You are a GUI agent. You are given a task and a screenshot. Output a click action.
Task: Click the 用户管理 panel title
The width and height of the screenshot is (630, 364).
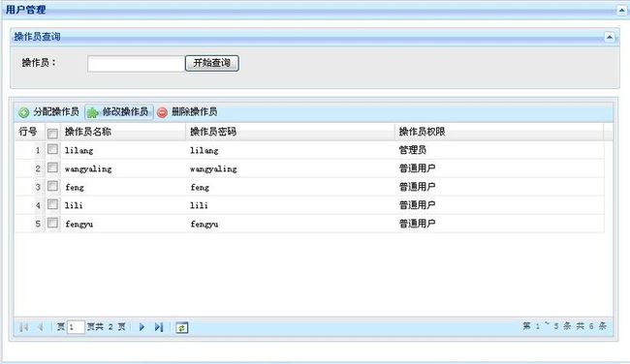26,10
